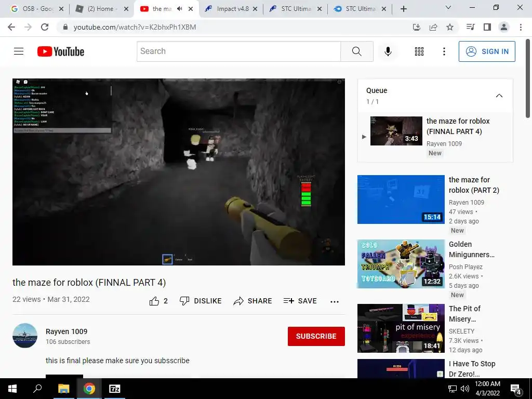The width and height of the screenshot is (532, 399).
Task: Click 'the maze for roblox (PART 2)' title
Action: pyautogui.click(x=474, y=185)
